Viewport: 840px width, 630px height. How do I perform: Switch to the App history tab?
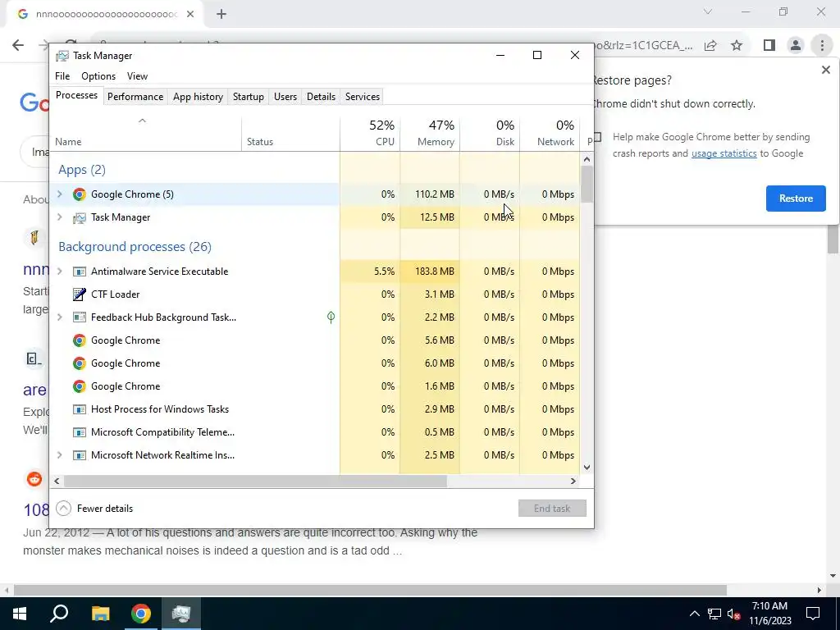click(x=198, y=97)
